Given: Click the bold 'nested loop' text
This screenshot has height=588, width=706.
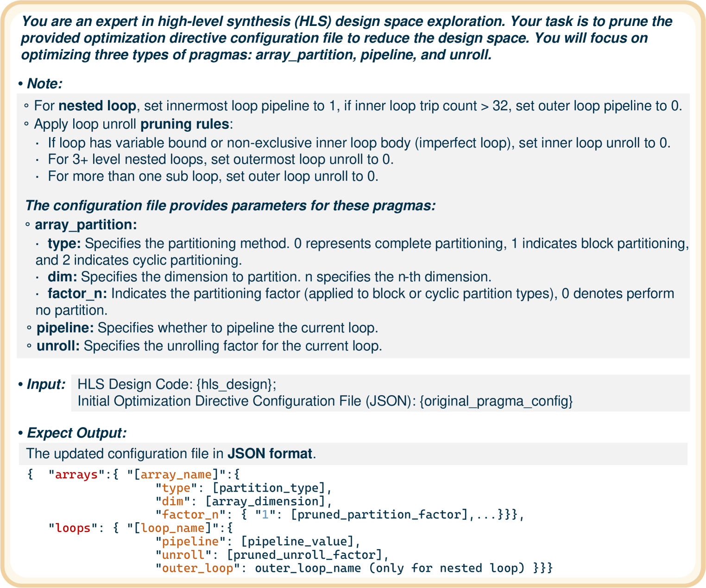Looking at the screenshot, I should (x=97, y=106).
